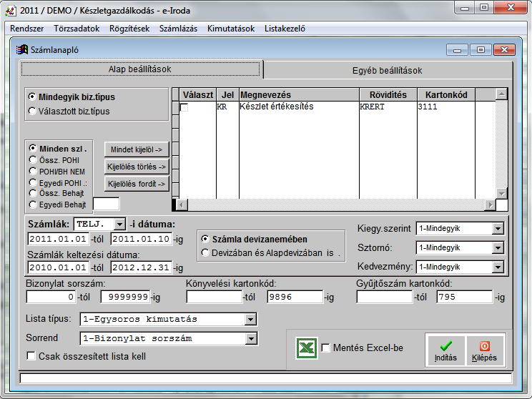This screenshot has width=532, height=399.
Task: Switch to the Egyéb beállítások tab
Action: point(387,71)
